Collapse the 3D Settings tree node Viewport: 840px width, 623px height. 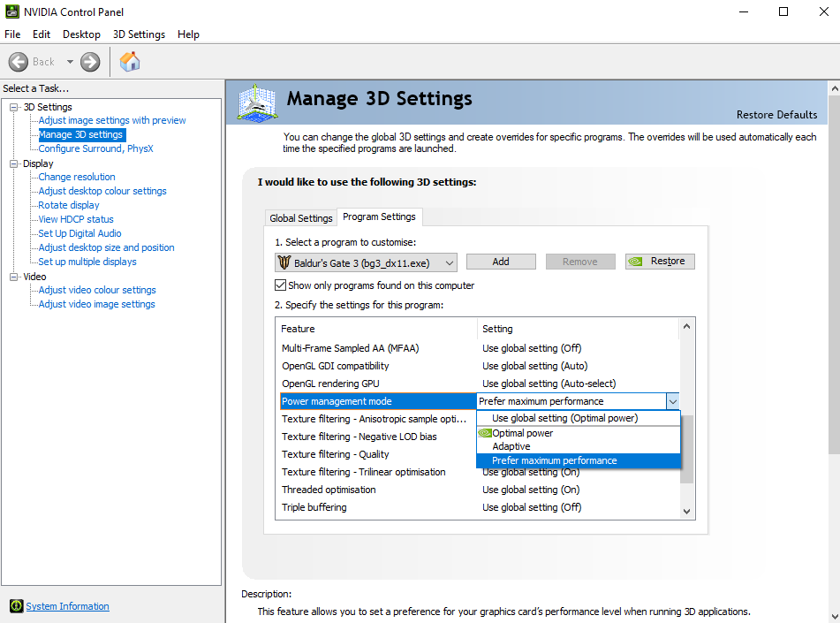point(14,107)
